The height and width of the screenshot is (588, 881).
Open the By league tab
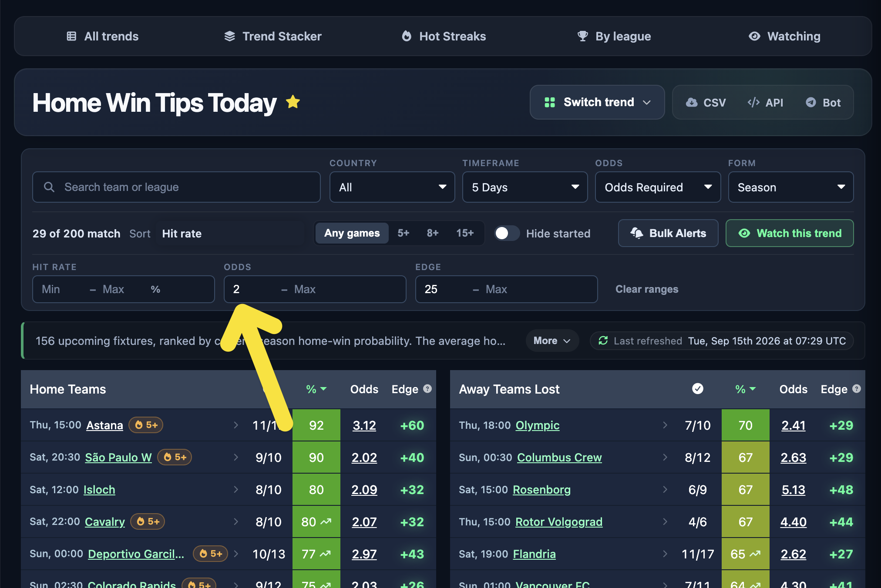pos(614,36)
